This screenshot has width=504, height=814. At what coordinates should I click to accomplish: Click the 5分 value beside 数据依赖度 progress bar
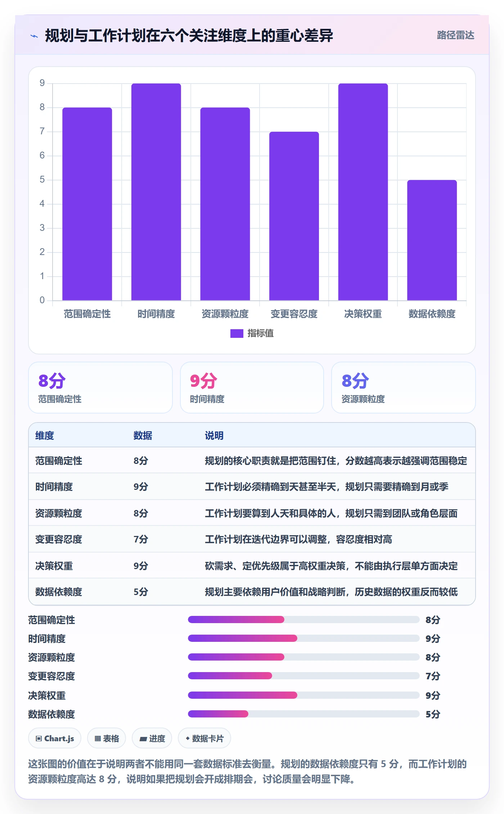[433, 714]
